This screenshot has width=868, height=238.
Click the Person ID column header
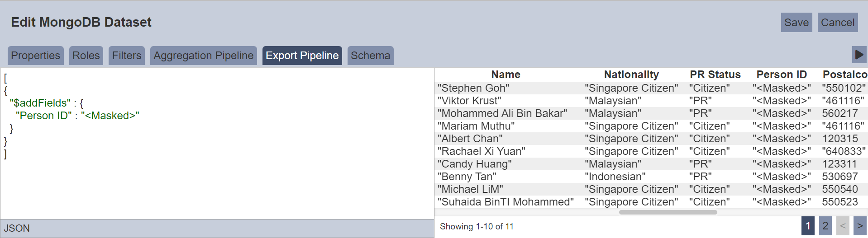click(781, 75)
